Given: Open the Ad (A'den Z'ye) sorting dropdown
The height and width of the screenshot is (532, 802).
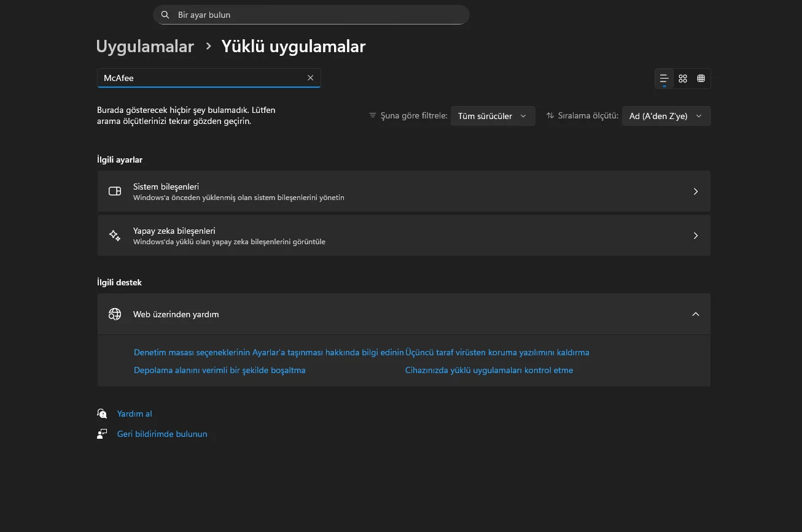Looking at the screenshot, I should click(666, 115).
